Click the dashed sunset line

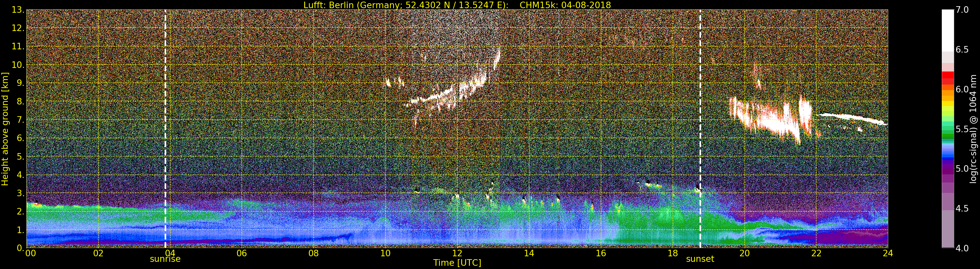pos(700,129)
